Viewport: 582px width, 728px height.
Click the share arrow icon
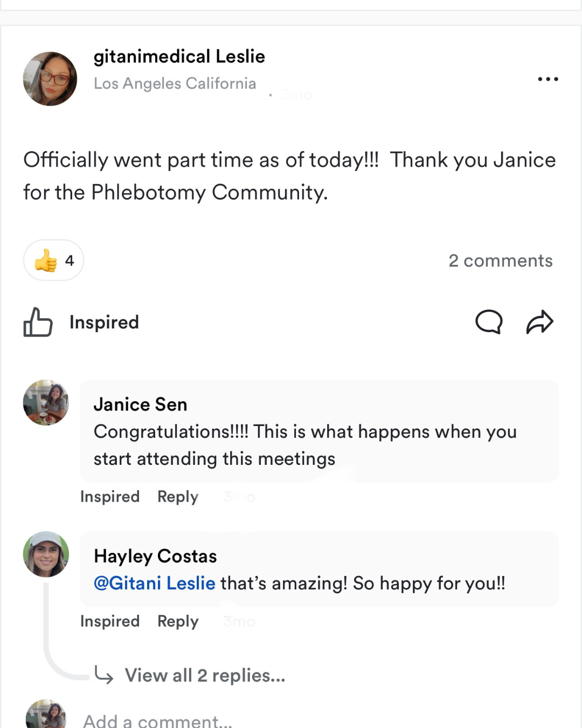coord(539,322)
